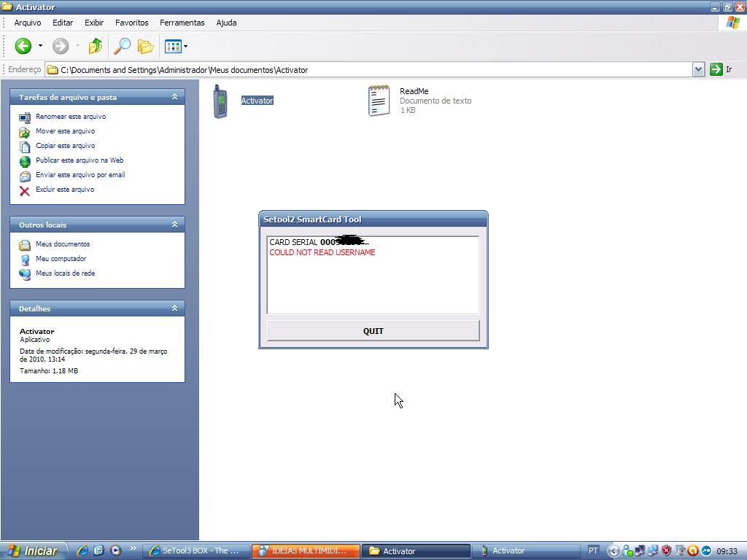This screenshot has height=560, width=747.
Task: Switch to Activator application taskbar button
Action: click(x=525, y=551)
